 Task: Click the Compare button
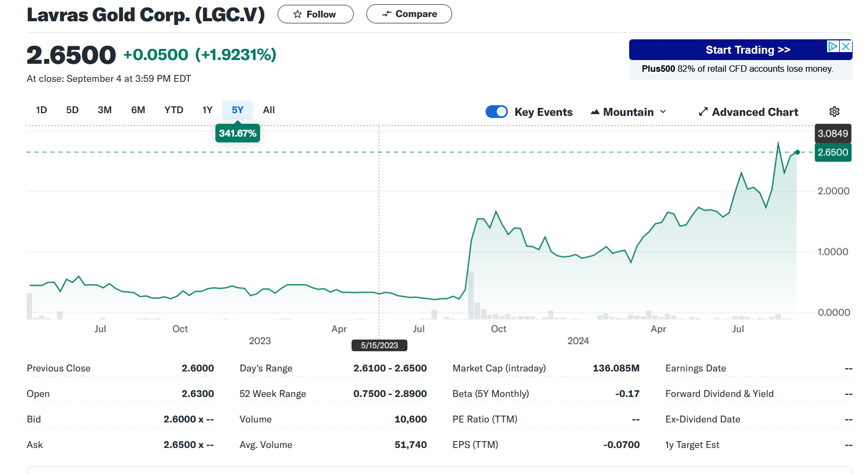click(x=409, y=14)
